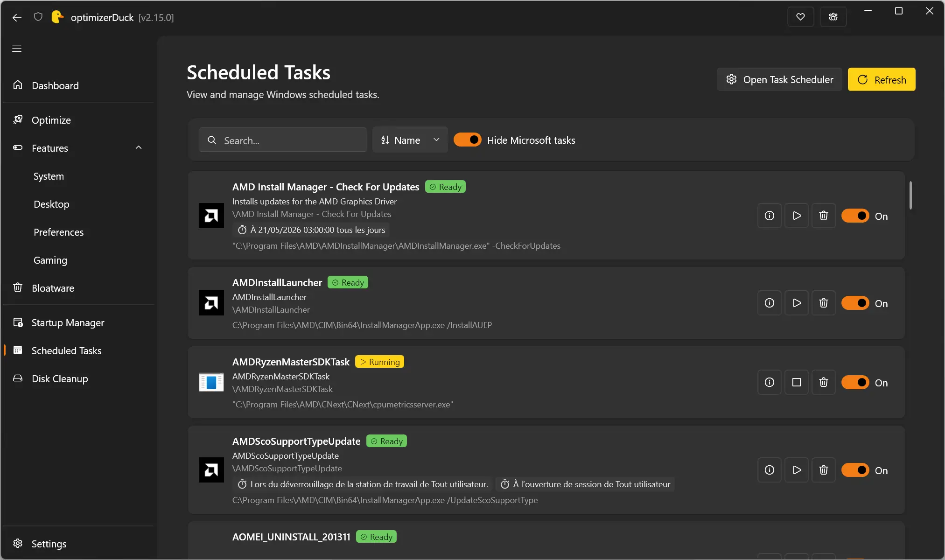
Task: Click the 21/05/2026 03:00:00 trigger chip
Action: (x=311, y=230)
